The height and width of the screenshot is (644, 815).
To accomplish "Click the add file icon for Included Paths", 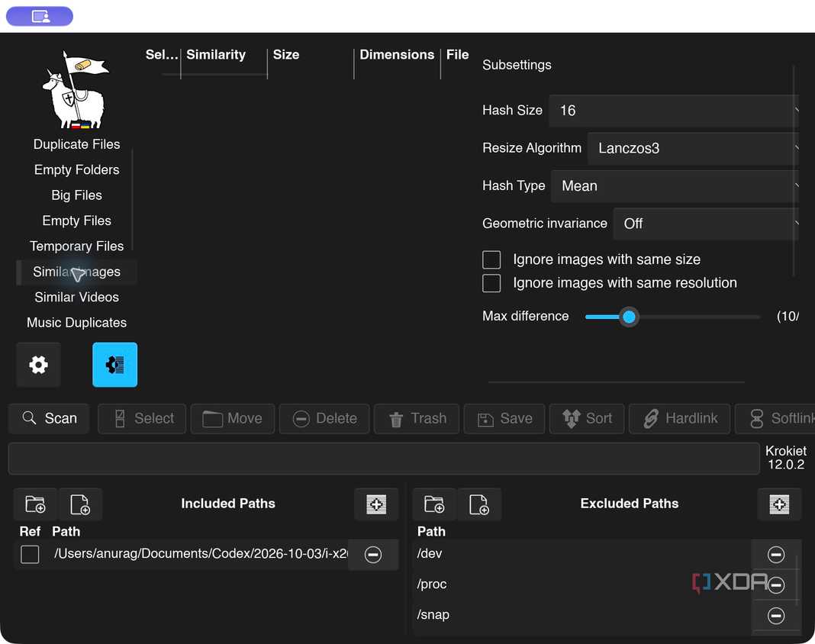I will click(x=80, y=504).
